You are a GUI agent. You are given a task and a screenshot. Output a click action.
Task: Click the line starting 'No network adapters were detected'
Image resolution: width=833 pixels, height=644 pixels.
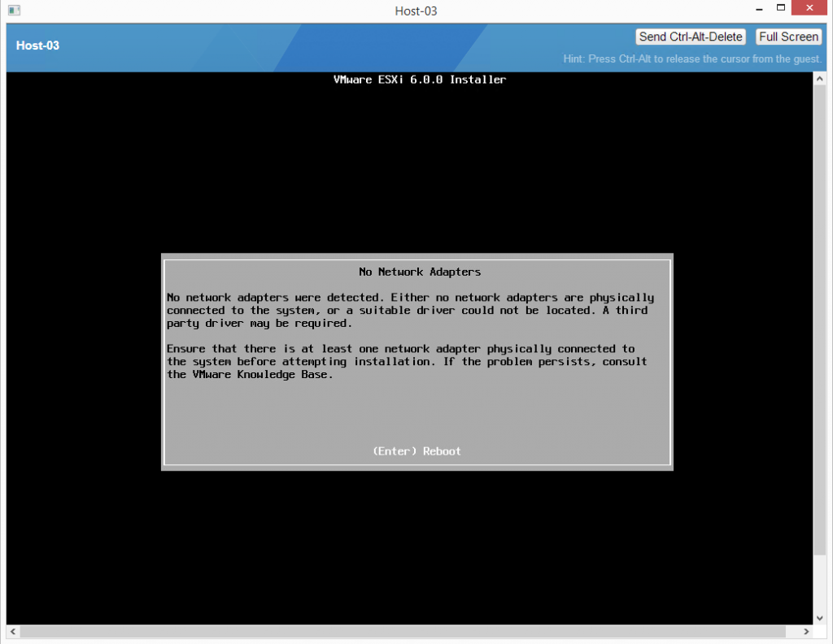(x=410, y=298)
